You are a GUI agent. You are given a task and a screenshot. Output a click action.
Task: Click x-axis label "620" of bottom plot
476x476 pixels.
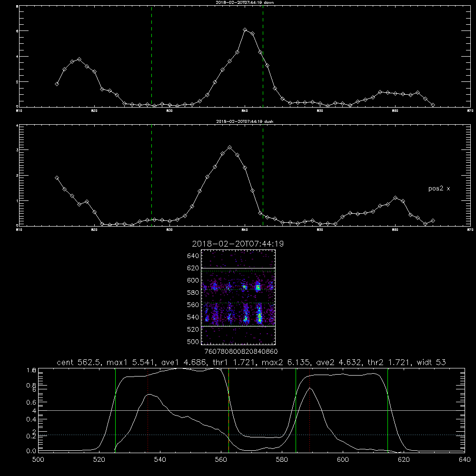point(404,460)
